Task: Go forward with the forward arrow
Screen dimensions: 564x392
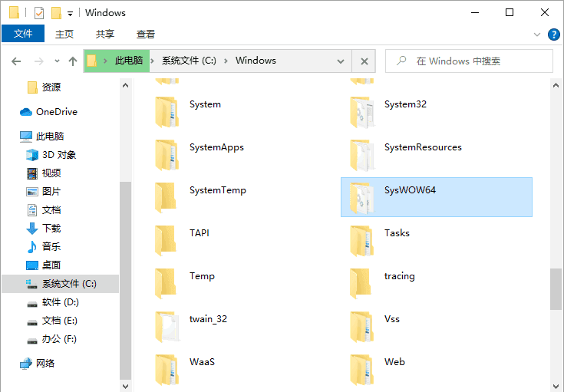Action: [39, 61]
